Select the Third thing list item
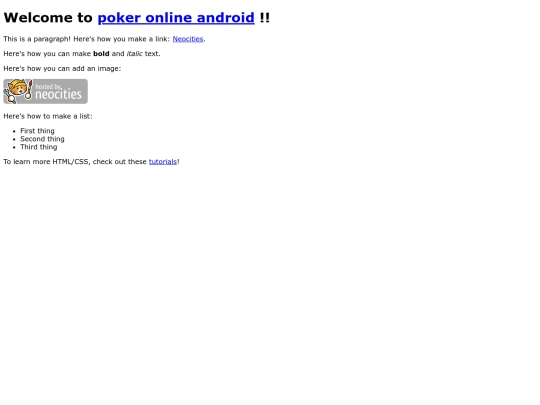The image size is (540, 405). [39, 147]
